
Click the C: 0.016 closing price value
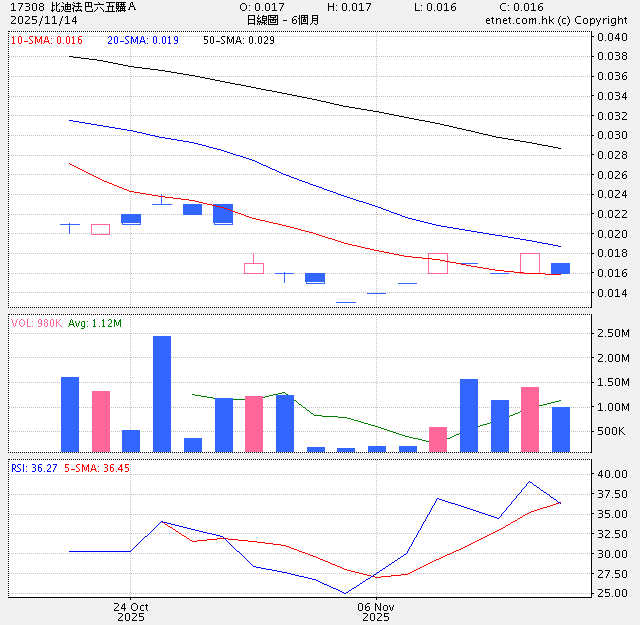520,7
